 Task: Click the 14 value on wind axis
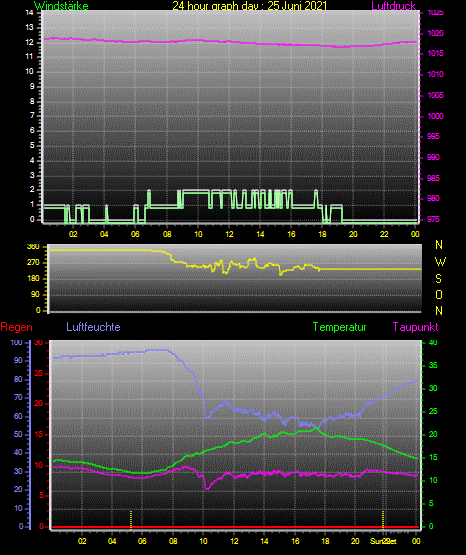point(29,13)
